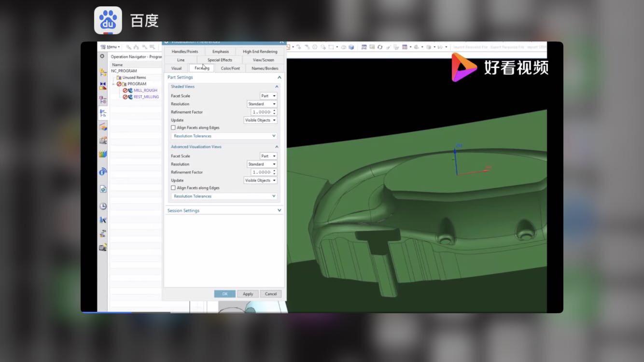Screen dimensions: 644x362
Task: Click the Name column header
Action: (117, 65)
